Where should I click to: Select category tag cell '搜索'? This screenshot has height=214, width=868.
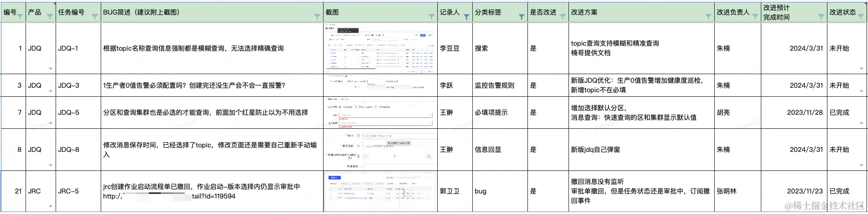pyautogui.click(x=500, y=49)
